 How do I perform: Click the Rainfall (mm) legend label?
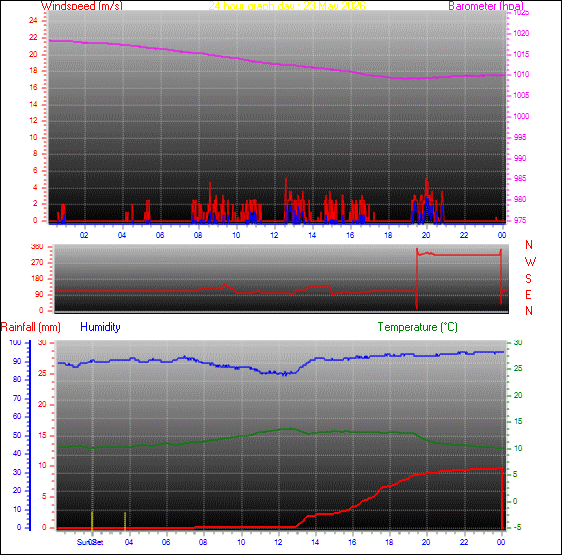[x=31, y=327]
